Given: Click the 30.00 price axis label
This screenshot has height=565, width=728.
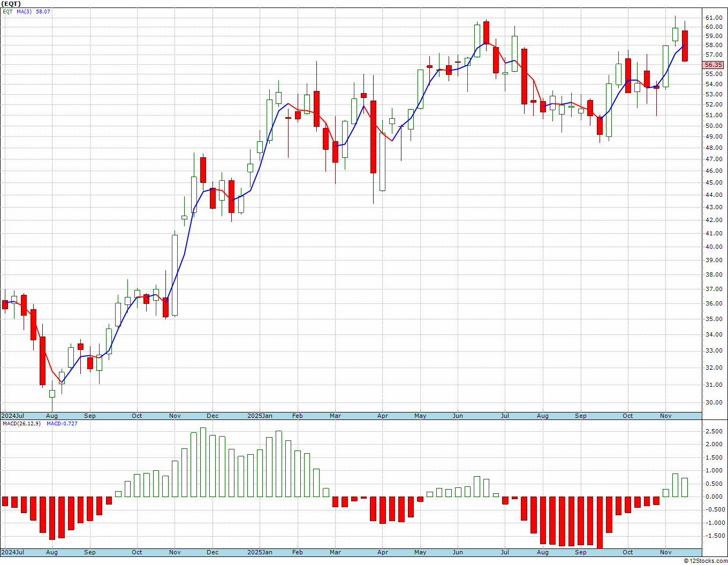Looking at the screenshot, I should 714,402.
